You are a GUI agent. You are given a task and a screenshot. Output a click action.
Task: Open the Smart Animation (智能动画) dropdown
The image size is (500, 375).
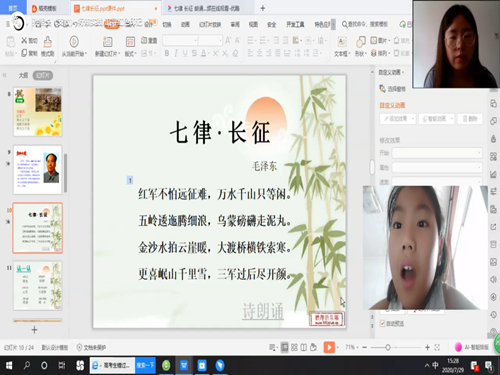(436, 119)
